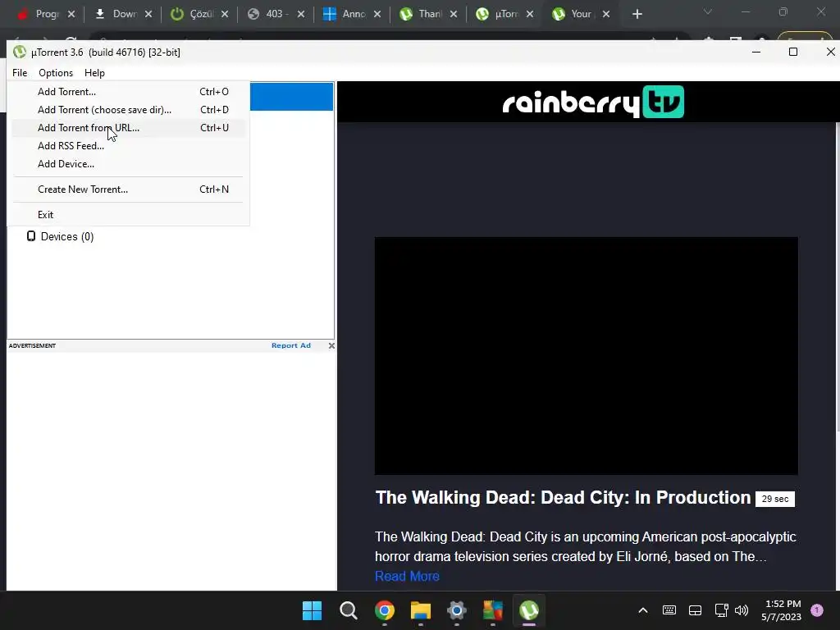Choose Add RSS Feed... entry
This screenshot has width=840, height=630.
pyautogui.click(x=129, y=146)
